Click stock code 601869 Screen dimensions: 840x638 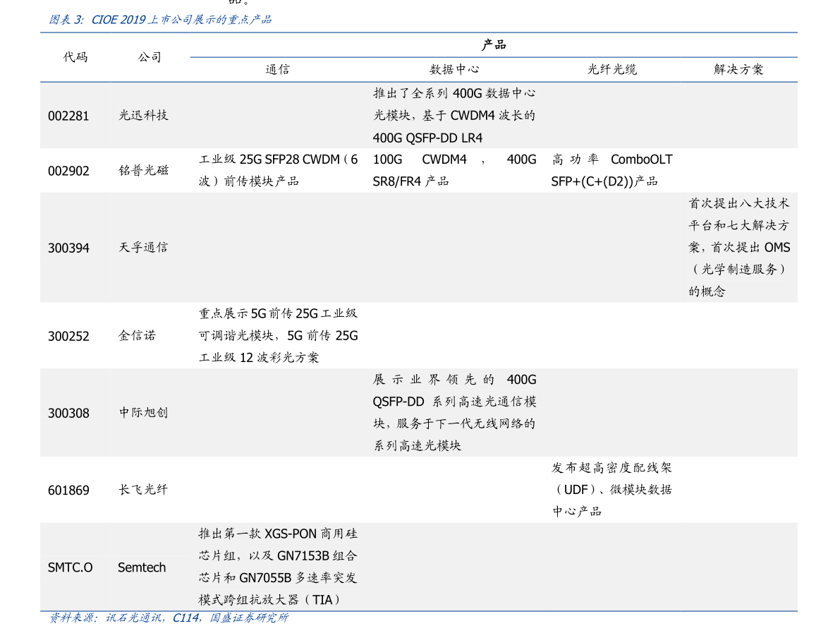pyautogui.click(x=68, y=490)
